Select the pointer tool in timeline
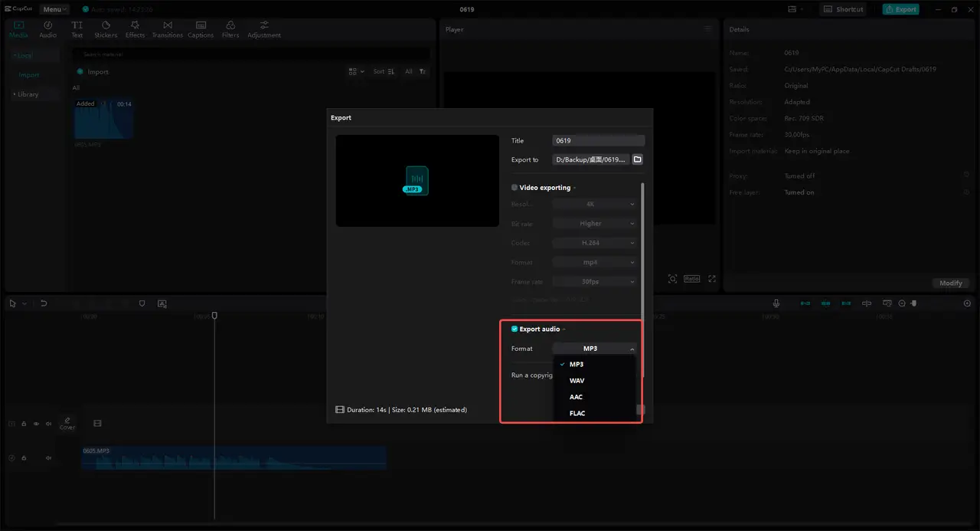The width and height of the screenshot is (980, 531). [x=12, y=303]
